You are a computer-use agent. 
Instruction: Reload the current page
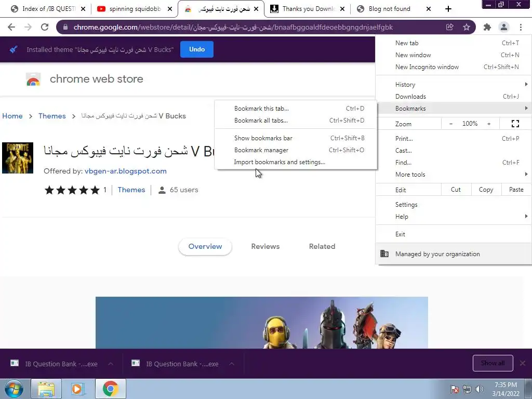[x=45, y=27]
